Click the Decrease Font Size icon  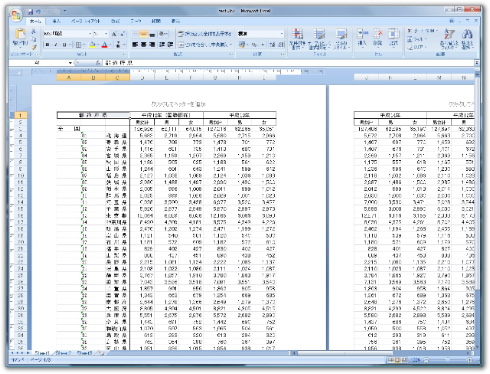(x=122, y=34)
